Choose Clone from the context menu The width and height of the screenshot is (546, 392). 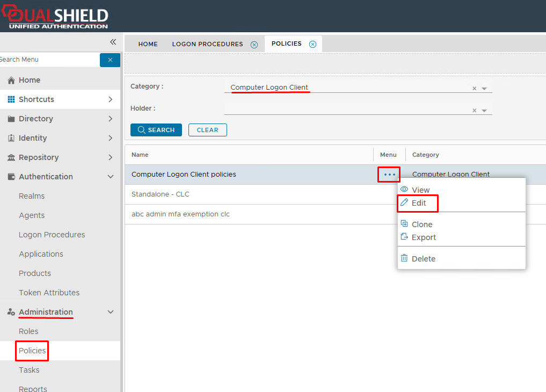[x=421, y=224]
